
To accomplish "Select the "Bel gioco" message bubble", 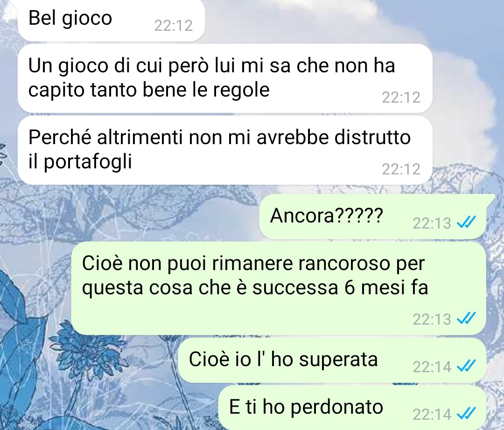I will 111,20.
